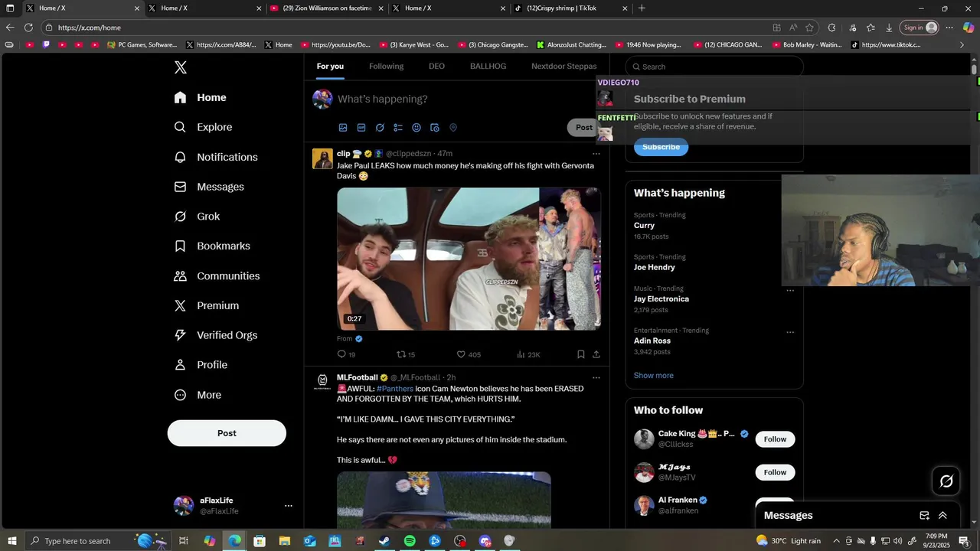Open a new browser tab
Screen dimensions: 980x551
642,8
